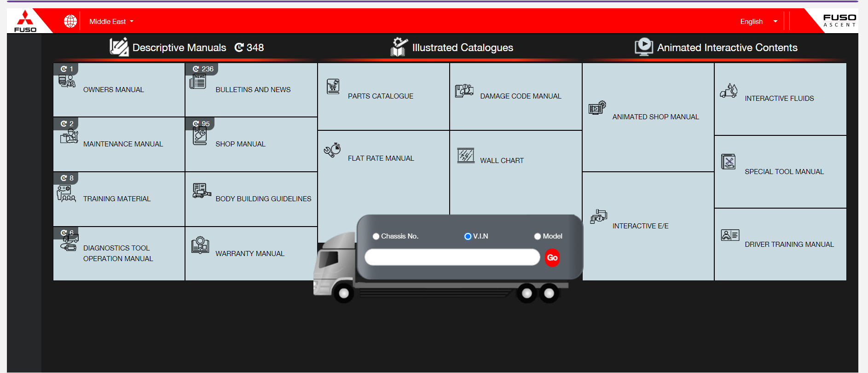This screenshot has width=868, height=373.
Task: Open the Descriptive Manuals section
Action: [x=179, y=47]
